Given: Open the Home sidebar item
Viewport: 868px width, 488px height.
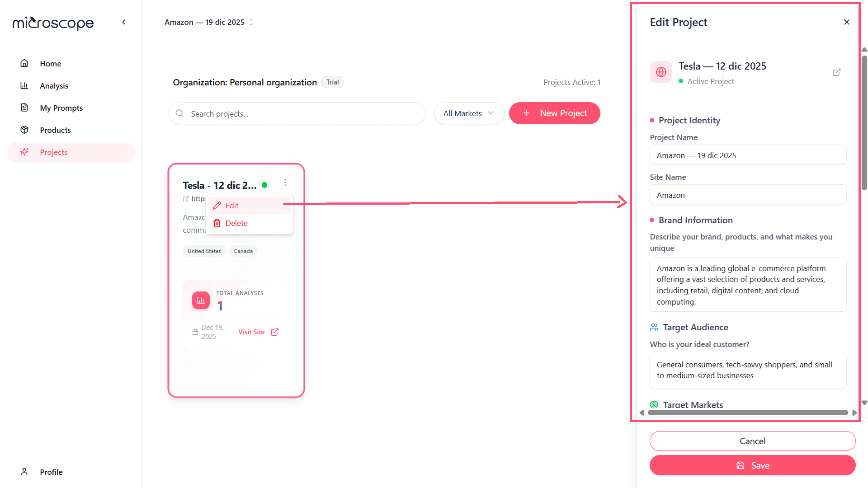Looking at the screenshot, I should tap(50, 64).
